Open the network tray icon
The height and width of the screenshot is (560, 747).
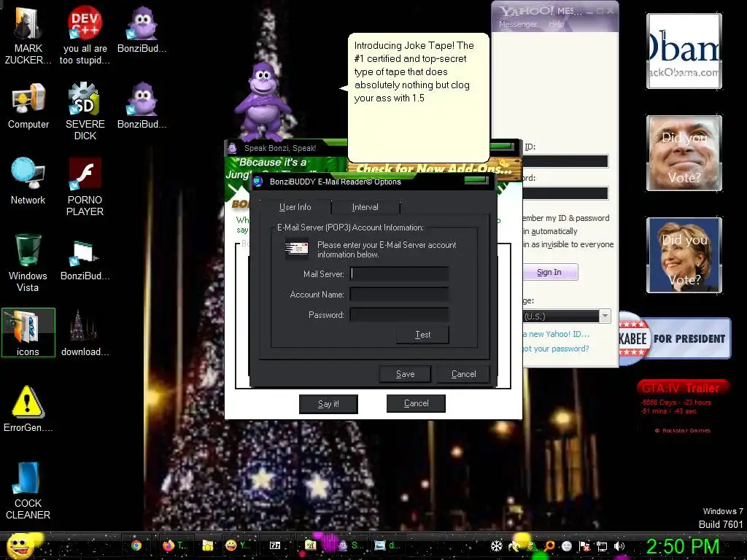click(x=602, y=546)
